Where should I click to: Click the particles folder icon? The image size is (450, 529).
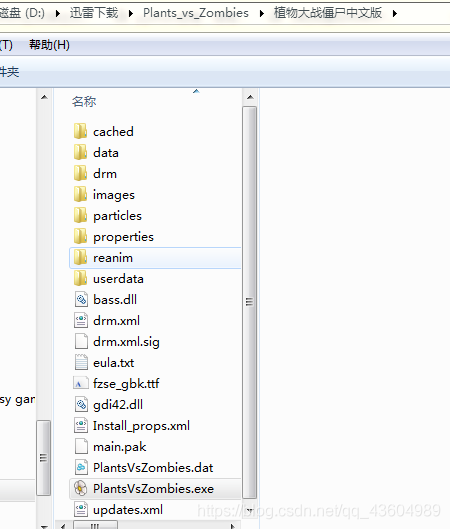pos(80,215)
